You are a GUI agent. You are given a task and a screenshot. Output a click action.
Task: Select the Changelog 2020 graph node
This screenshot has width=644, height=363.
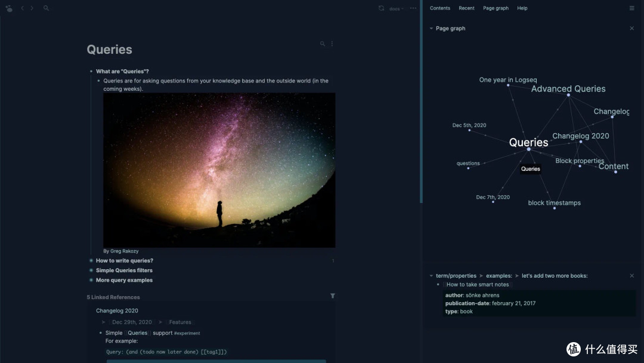[x=581, y=142]
